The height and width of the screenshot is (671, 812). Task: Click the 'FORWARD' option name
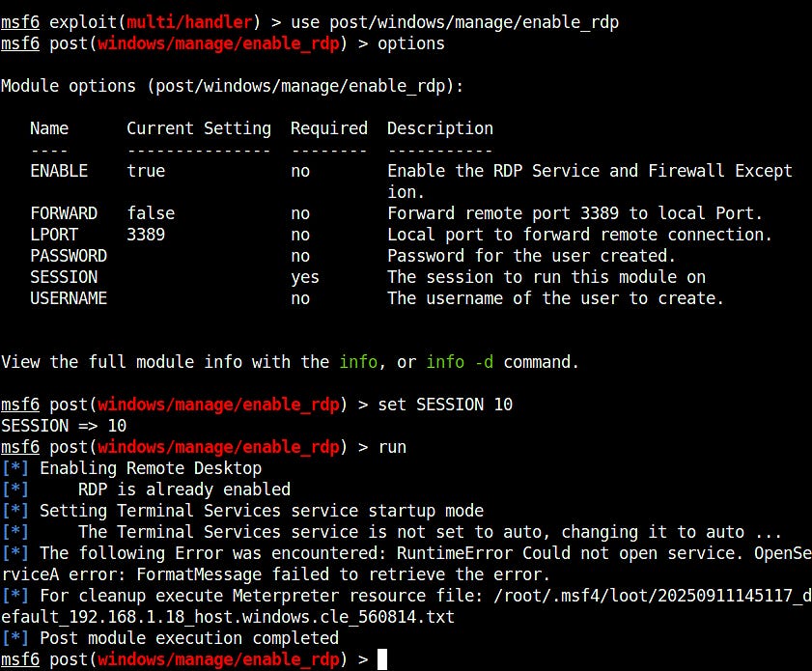pos(64,213)
